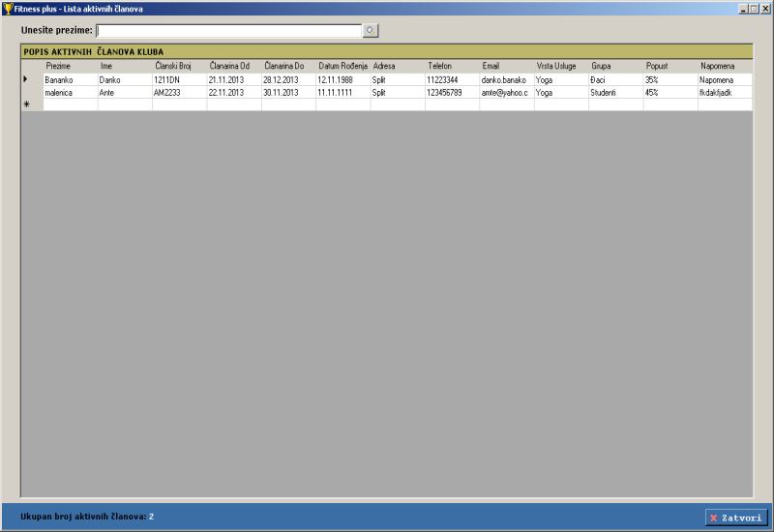This screenshot has width=774, height=532.
Task: Select the cell "Ante"
Action: point(125,92)
